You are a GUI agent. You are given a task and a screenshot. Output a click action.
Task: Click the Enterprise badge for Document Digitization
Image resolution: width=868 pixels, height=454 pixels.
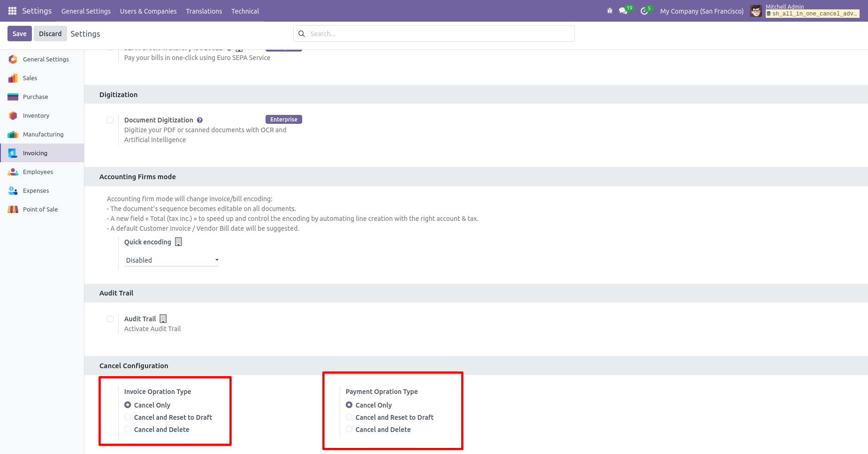pos(284,120)
